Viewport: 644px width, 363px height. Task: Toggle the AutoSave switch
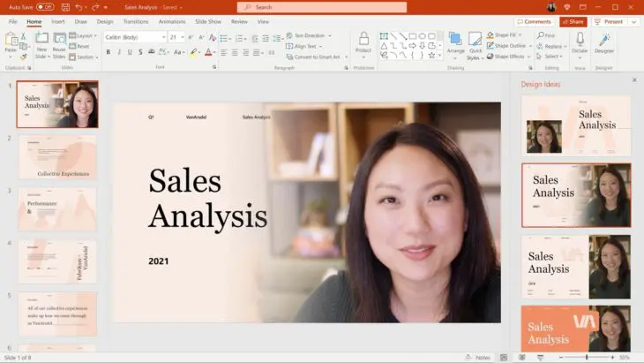(45, 6)
